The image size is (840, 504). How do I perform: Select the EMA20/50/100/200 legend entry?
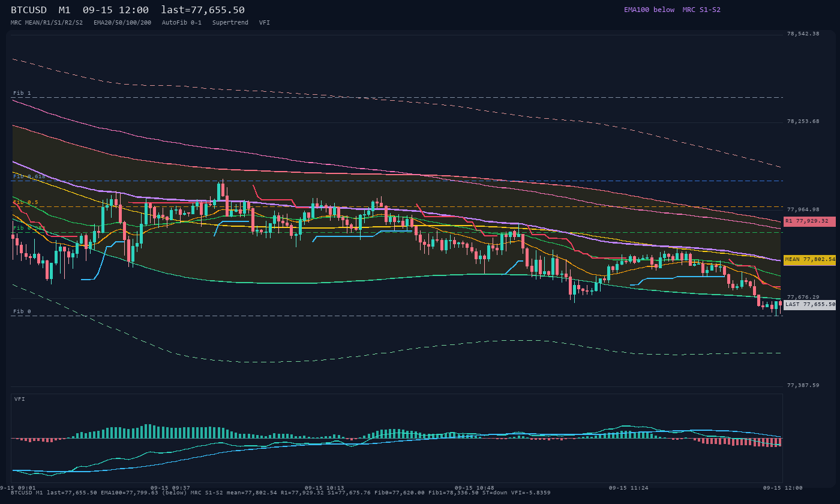click(122, 22)
